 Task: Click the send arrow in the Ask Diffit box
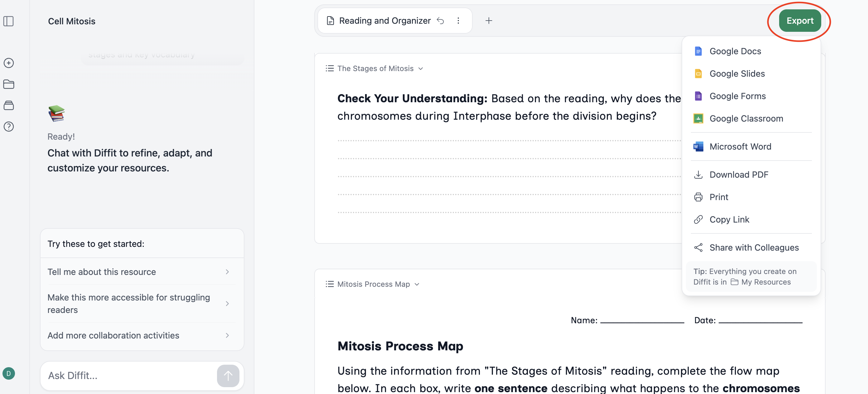click(228, 376)
